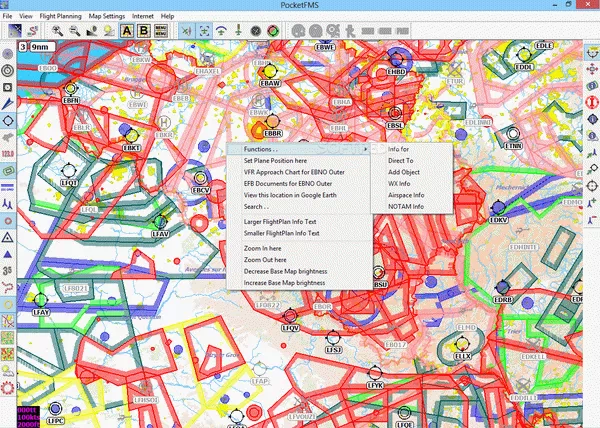Toggle the 'A' map layer button

[127, 31]
